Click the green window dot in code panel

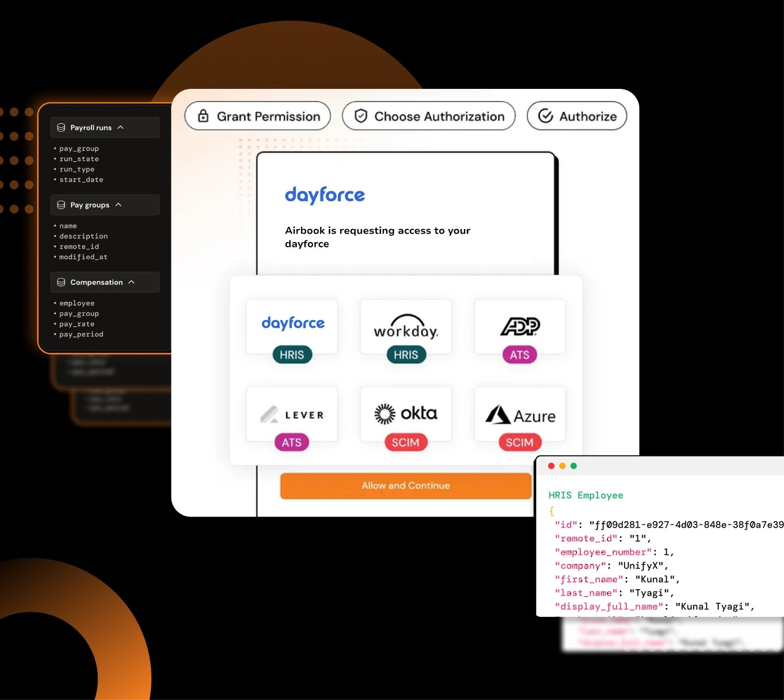(x=573, y=466)
